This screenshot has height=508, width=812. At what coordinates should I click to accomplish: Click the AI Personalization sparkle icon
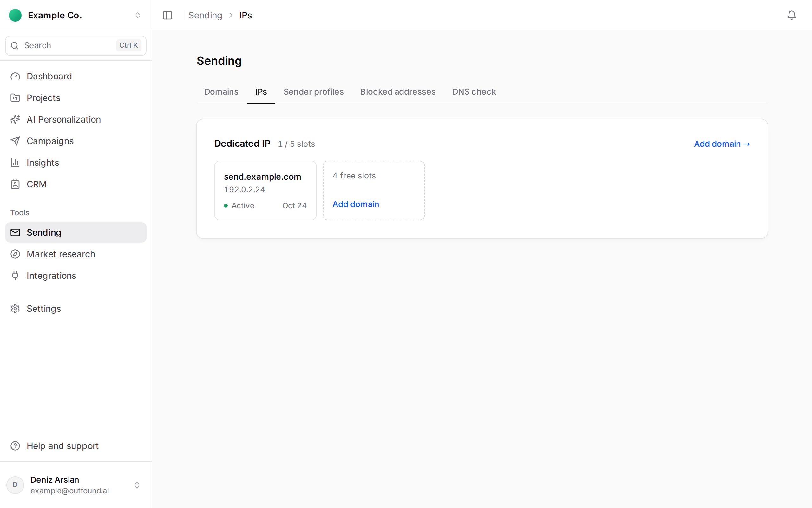click(x=15, y=119)
